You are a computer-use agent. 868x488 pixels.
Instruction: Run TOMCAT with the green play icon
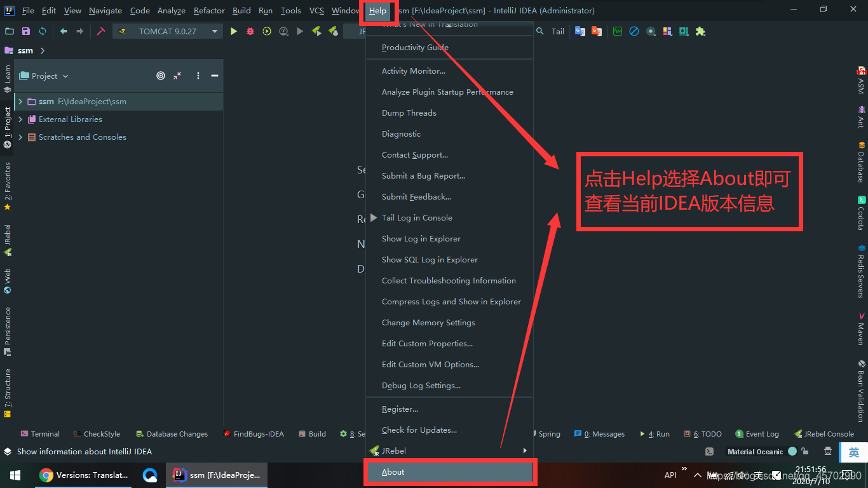pos(234,31)
